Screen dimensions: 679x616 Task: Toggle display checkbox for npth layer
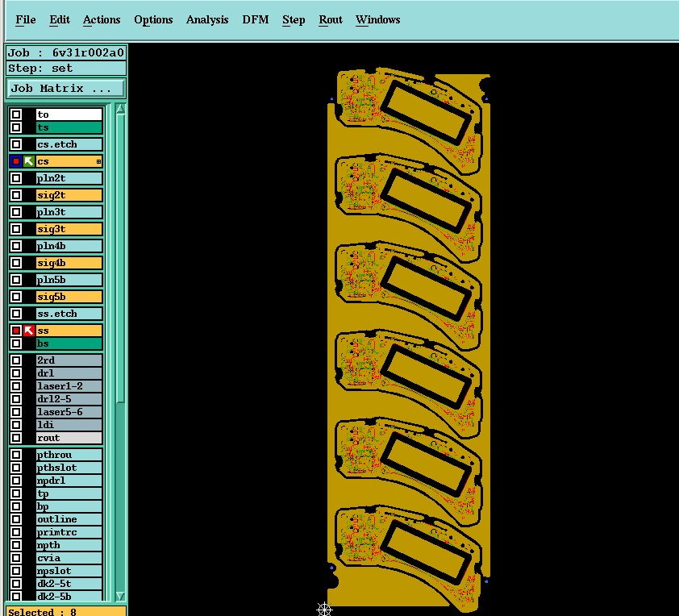point(16,545)
